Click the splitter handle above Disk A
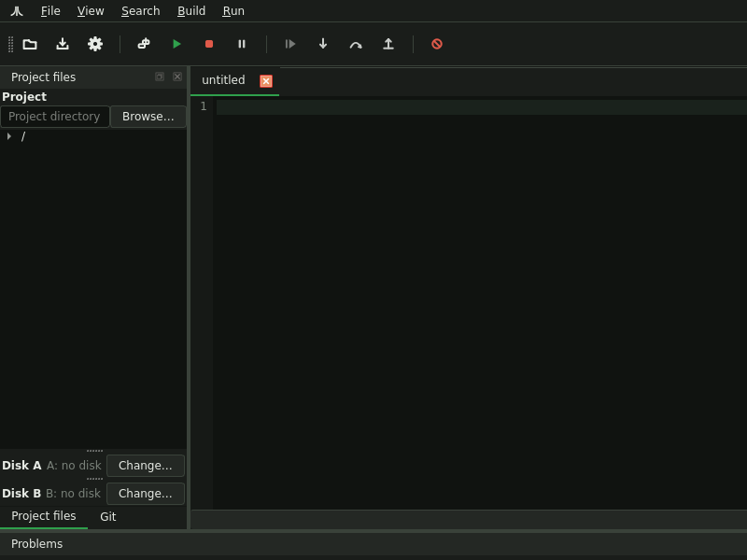Viewport: 747px width, 560px height. (x=94, y=451)
